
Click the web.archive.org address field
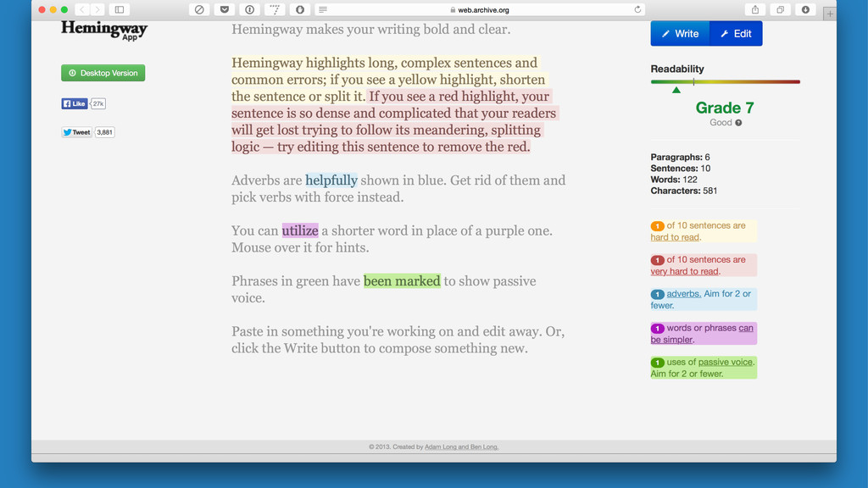tap(480, 9)
